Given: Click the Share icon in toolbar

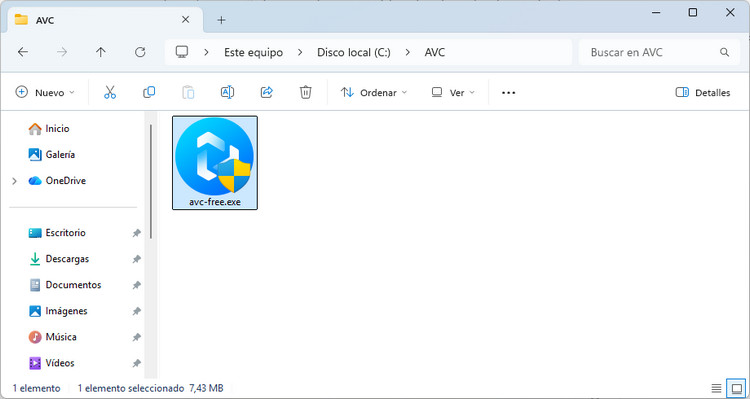Looking at the screenshot, I should [x=266, y=92].
